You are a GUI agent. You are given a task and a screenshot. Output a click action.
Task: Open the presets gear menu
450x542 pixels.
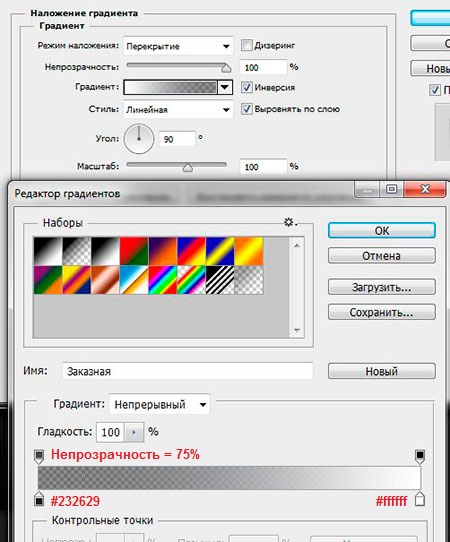(x=290, y=222)
